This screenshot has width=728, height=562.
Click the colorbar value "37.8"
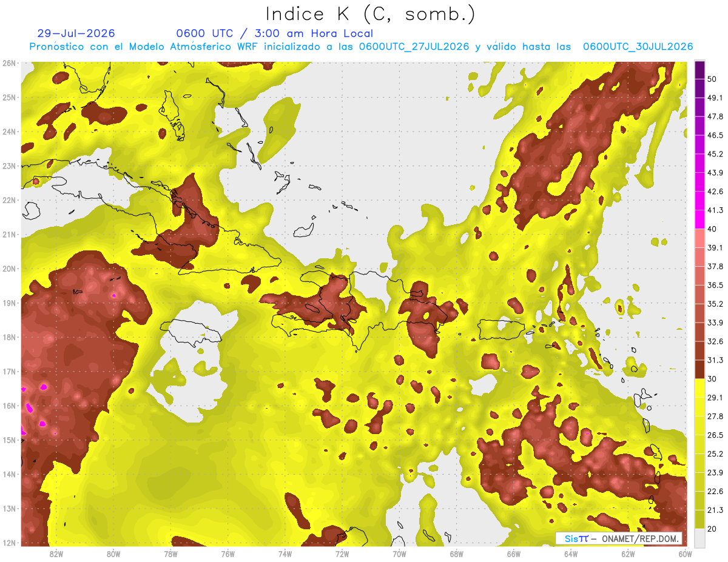tap(715, 267)
